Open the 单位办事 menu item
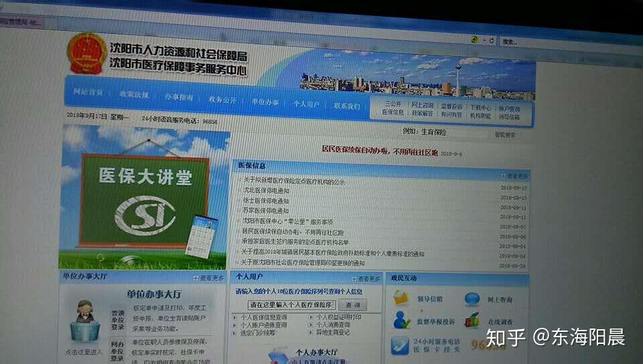 point(265,102)
